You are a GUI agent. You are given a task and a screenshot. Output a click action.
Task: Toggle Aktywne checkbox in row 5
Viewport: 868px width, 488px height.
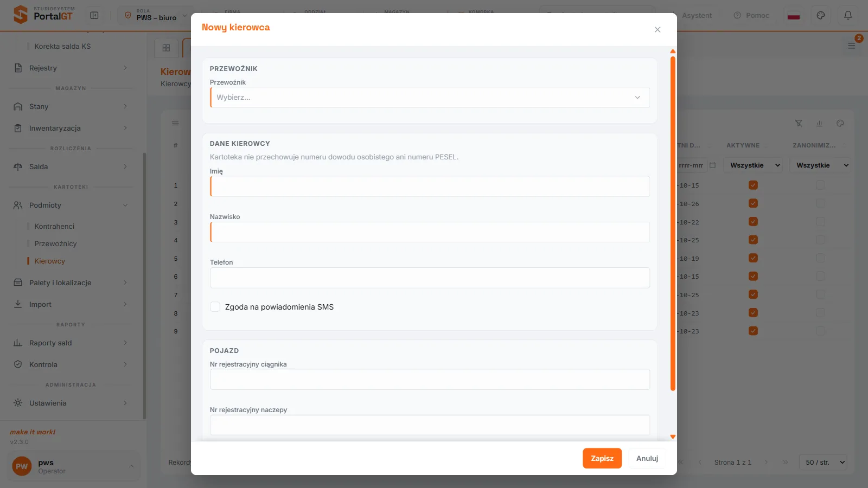(753, 258)
